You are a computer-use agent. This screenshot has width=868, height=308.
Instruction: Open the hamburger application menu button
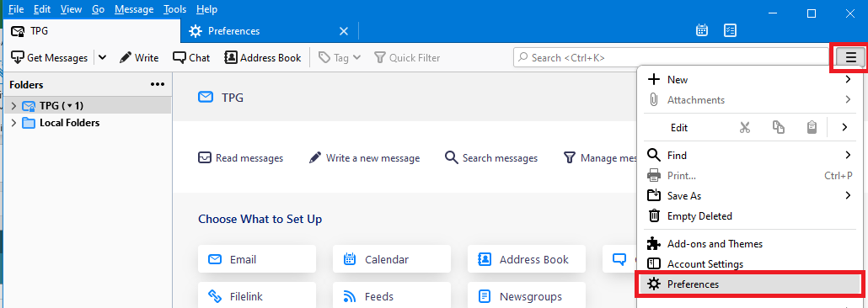(x=851, y=57)
